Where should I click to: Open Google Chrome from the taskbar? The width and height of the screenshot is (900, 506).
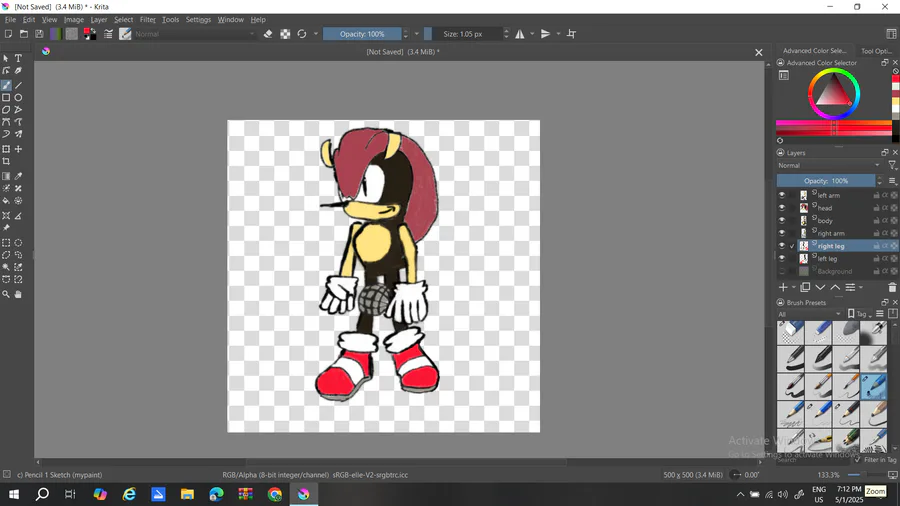click(x=275, y=494)
